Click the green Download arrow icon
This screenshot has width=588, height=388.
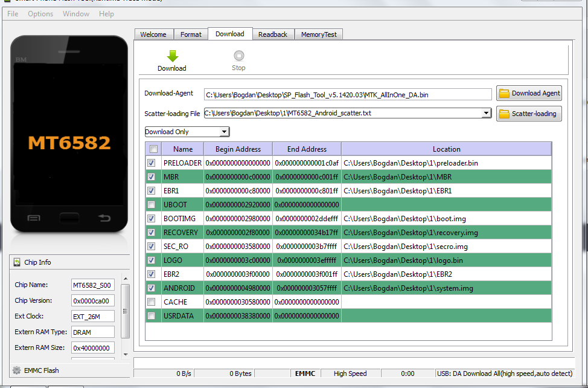pyautogui.click(x=172, y=56)
